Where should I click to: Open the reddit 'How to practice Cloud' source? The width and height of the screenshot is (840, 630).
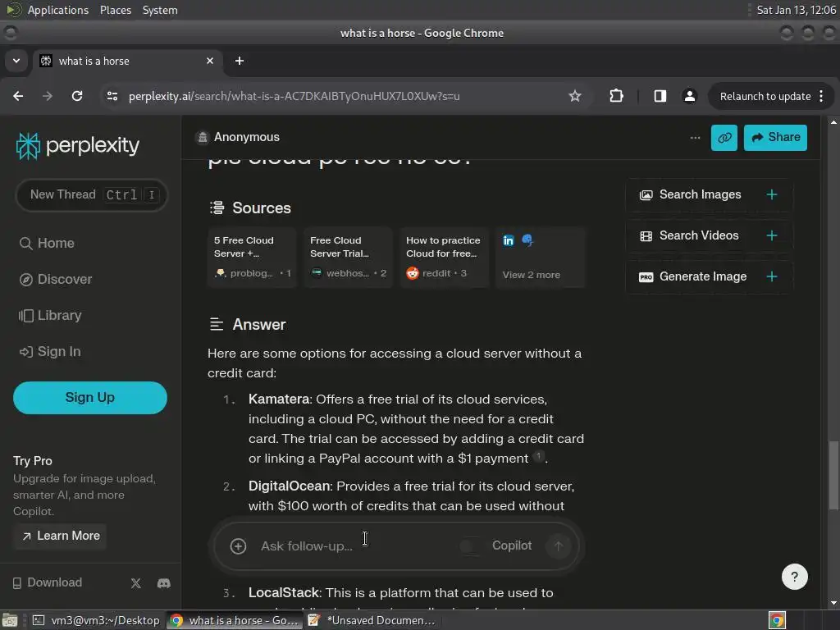[444, 257]
